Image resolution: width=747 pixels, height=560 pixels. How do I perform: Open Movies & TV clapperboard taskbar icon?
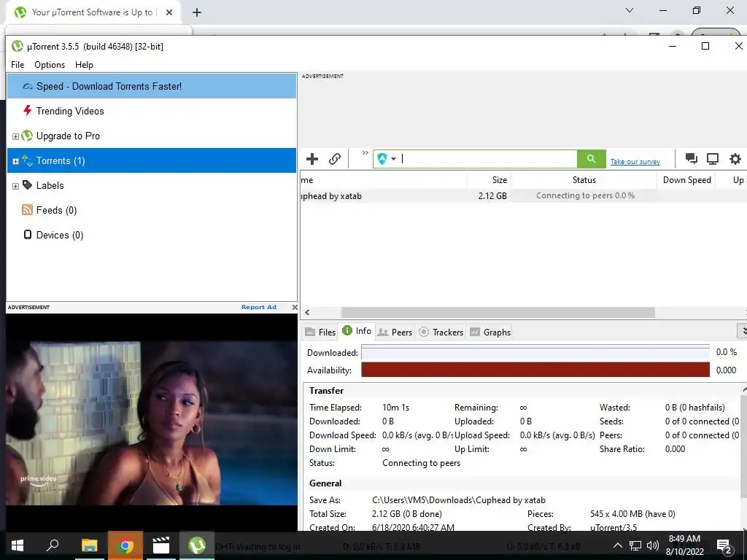click(x=161, y=545)
